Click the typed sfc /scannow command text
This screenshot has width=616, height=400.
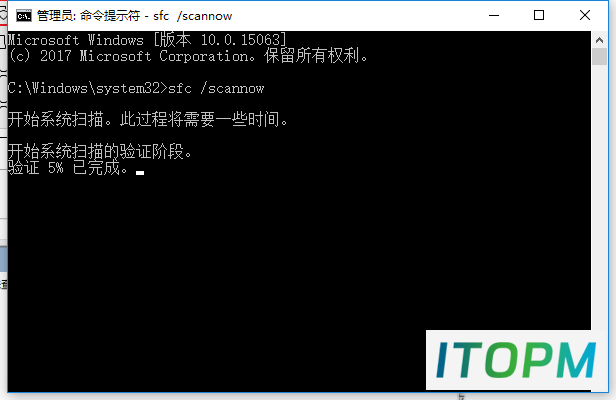(216, 88)
